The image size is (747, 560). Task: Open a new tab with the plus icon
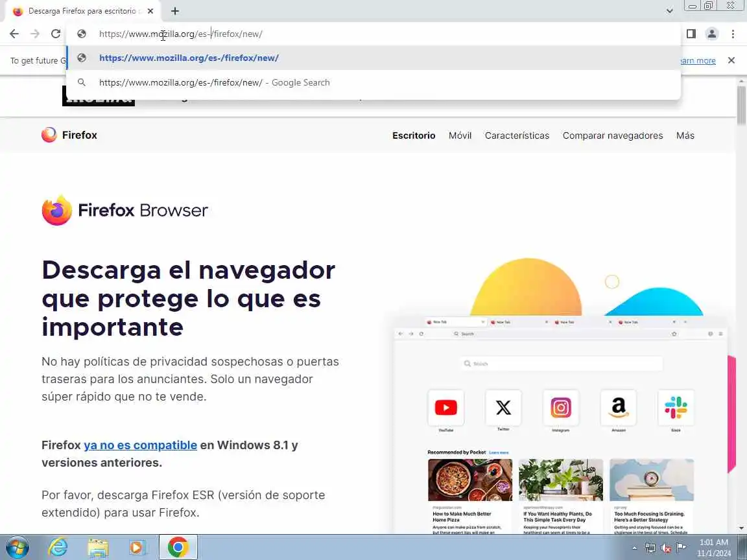tap(175, 11)
